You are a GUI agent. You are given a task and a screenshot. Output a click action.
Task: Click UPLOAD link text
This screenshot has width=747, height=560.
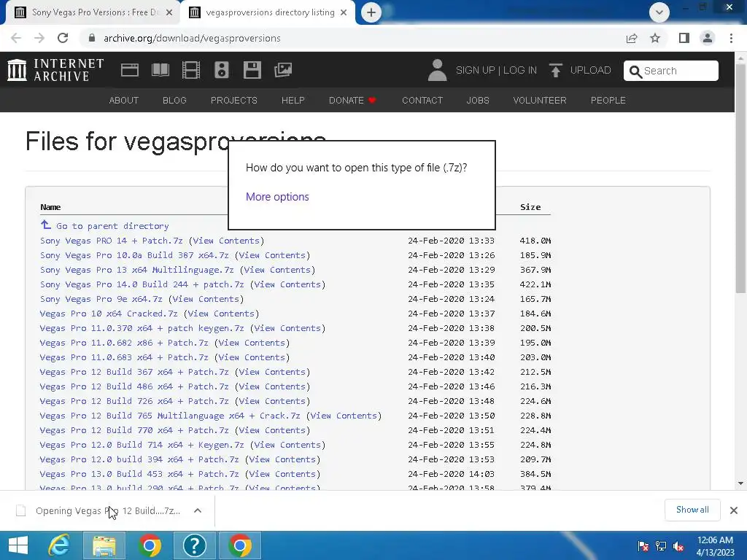click(x=590, y=70)
